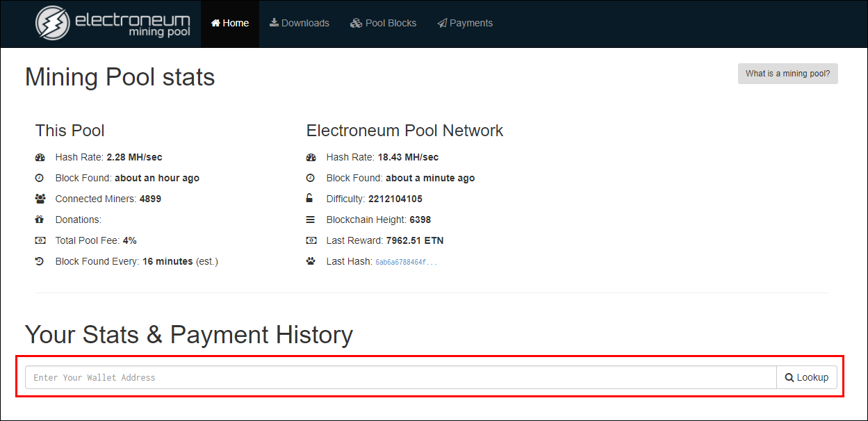Select the Total Pool Fee value 4%

click(x=129, y=240)
